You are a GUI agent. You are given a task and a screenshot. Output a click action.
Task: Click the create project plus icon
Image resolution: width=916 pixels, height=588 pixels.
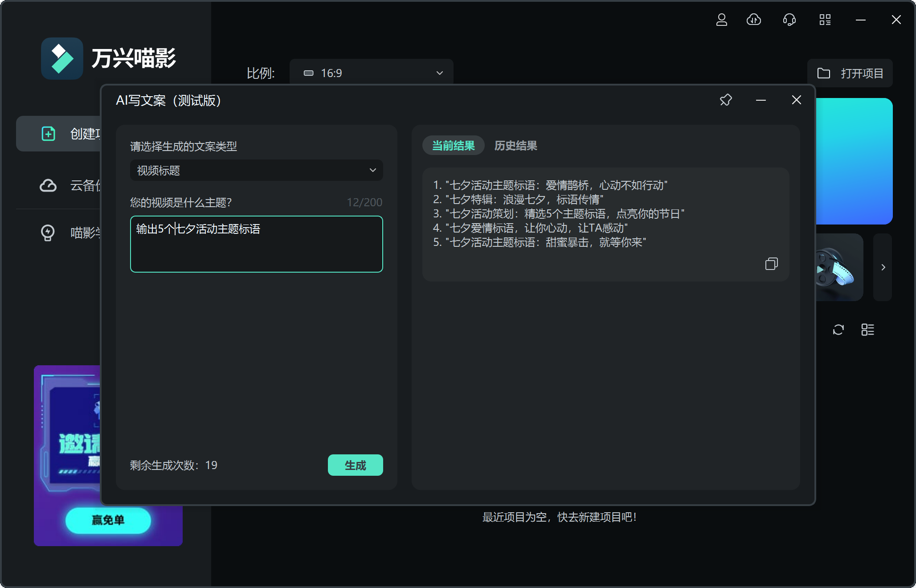(x=48, y=134)
